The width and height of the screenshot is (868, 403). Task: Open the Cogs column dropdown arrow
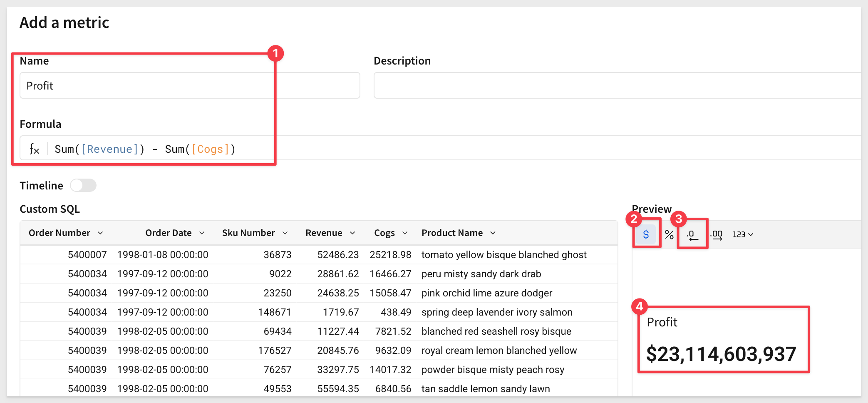405,233
